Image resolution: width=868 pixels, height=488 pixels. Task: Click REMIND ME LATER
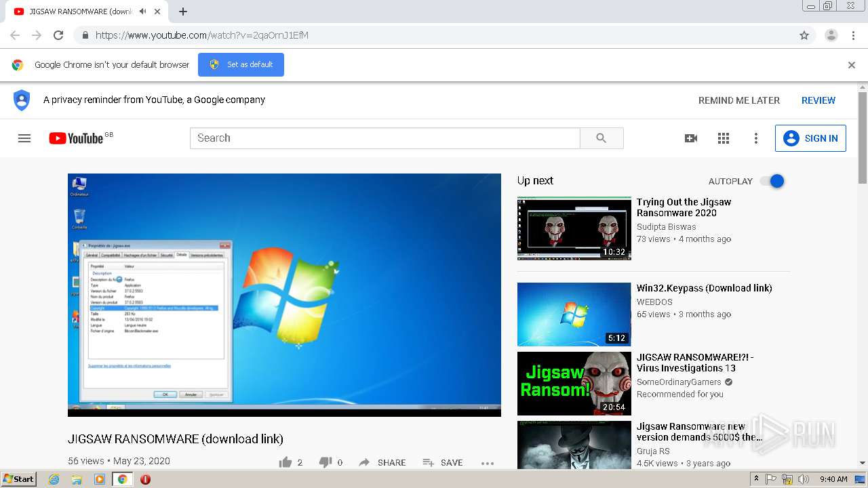coord(739,100)
